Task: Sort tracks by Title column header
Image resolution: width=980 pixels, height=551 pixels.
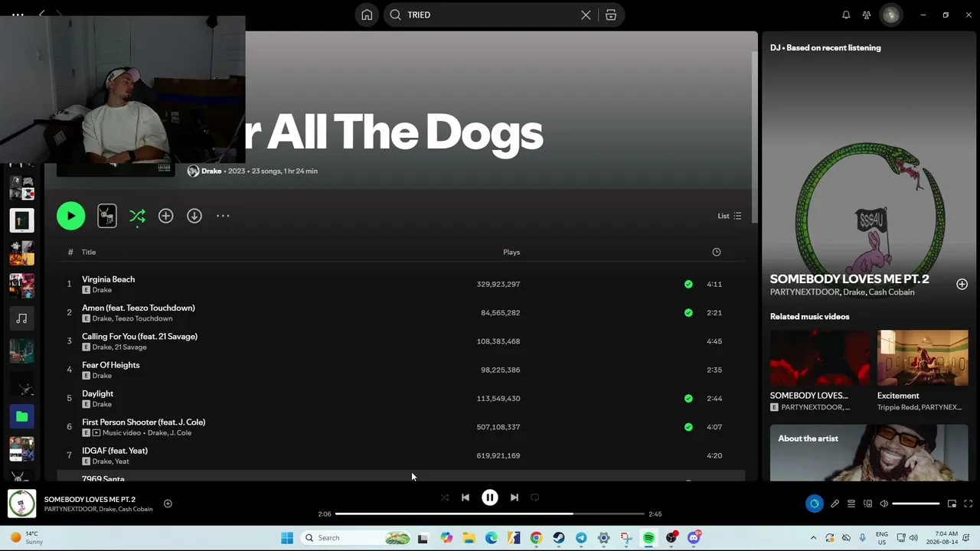Action: pos(89,252)
